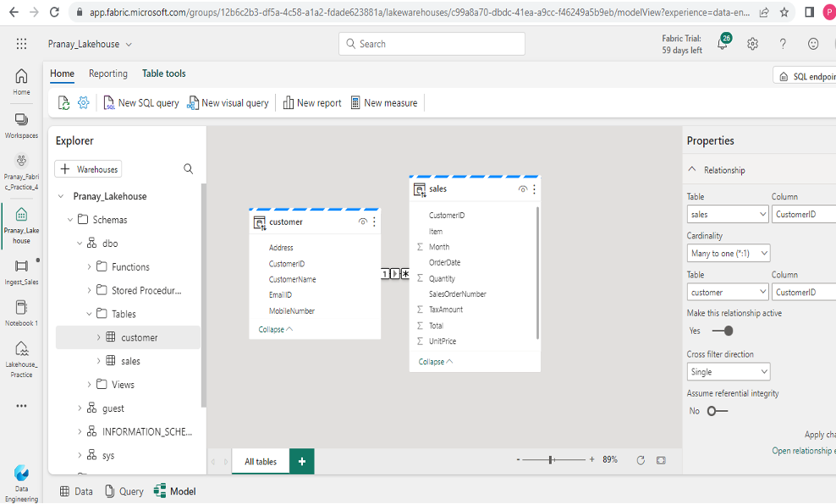Open Ingest_Sales pipeline sidebar icon
The image size is (836, 504).
point(21,272)
